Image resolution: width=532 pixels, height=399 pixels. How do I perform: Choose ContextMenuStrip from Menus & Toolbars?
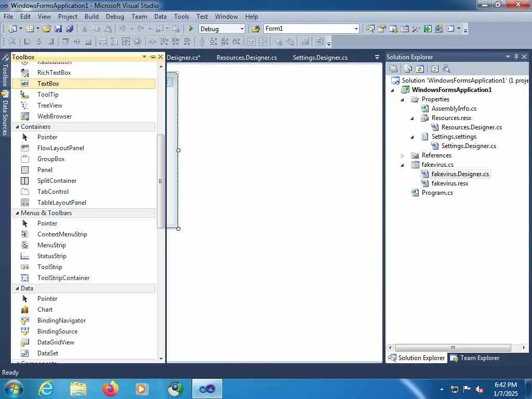(84, 234)
